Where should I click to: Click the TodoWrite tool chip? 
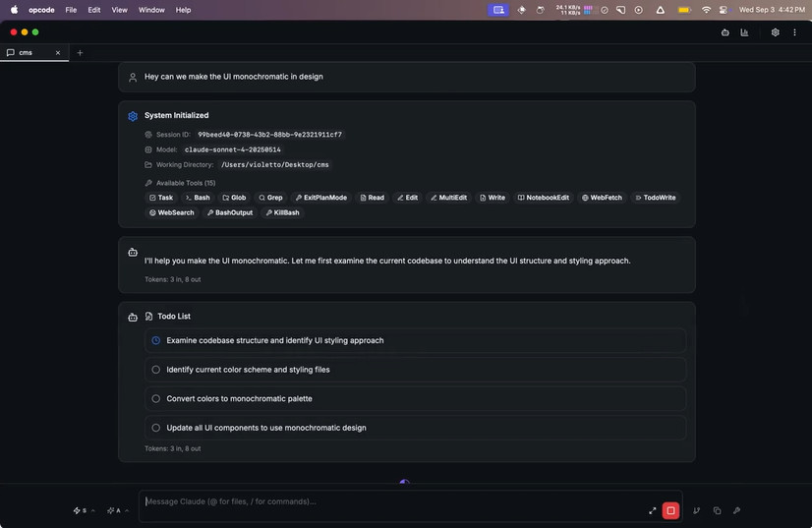656,198
